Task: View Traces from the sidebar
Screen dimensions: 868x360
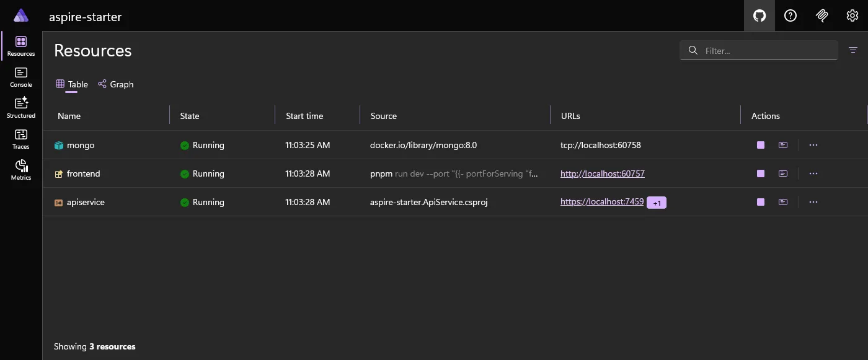Action: (x=20, y=138)
